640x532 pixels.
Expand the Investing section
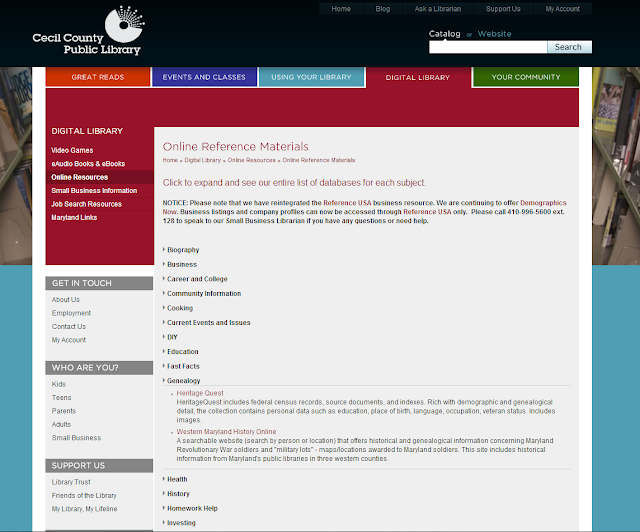coord(181,523)
